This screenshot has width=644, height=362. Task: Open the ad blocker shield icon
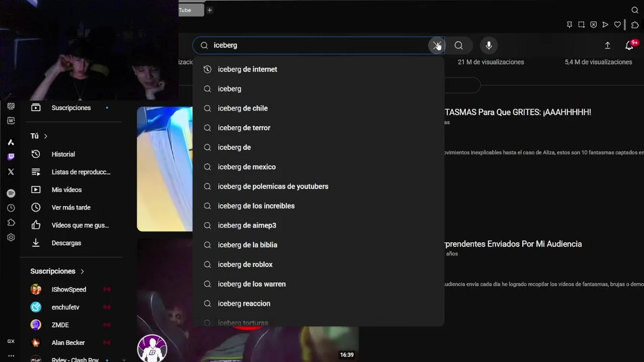point(593,25)
